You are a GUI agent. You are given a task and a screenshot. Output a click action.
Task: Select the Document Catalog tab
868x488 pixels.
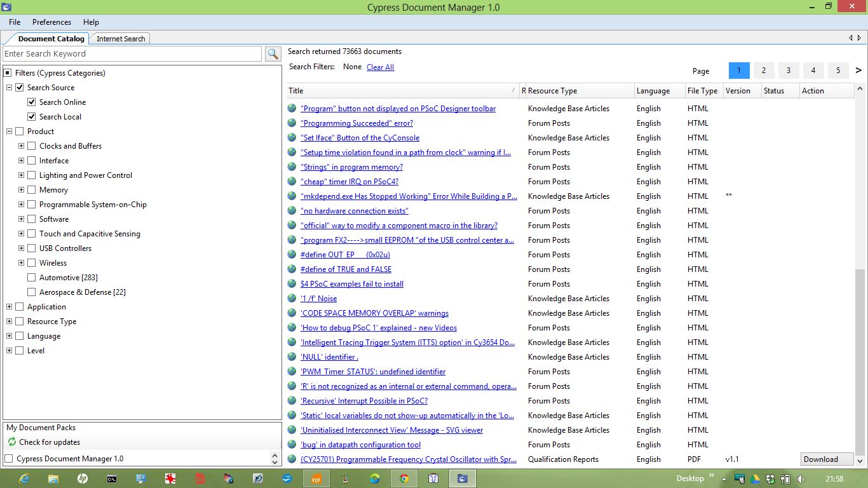click(x=51, y=38)
